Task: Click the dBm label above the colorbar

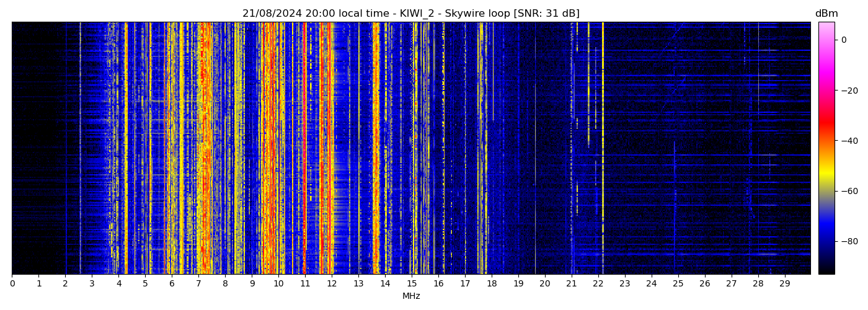Action: pyautogui.click(x=826, y=14)
